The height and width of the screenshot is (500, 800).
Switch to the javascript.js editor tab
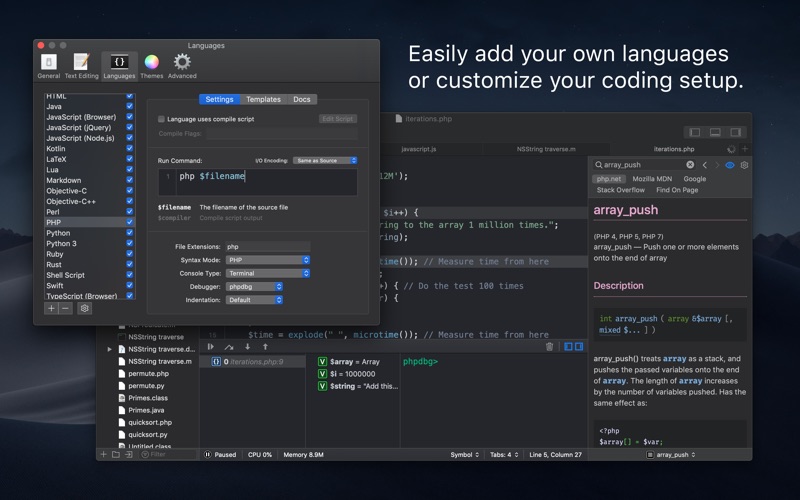(419, 148)
